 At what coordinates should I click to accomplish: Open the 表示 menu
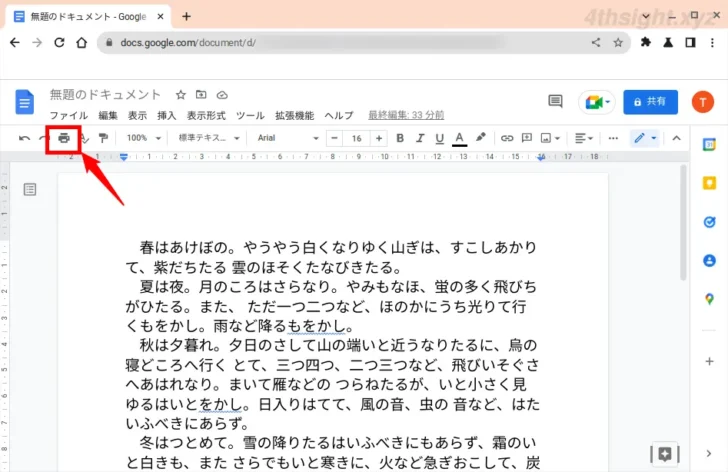[137, 115]
